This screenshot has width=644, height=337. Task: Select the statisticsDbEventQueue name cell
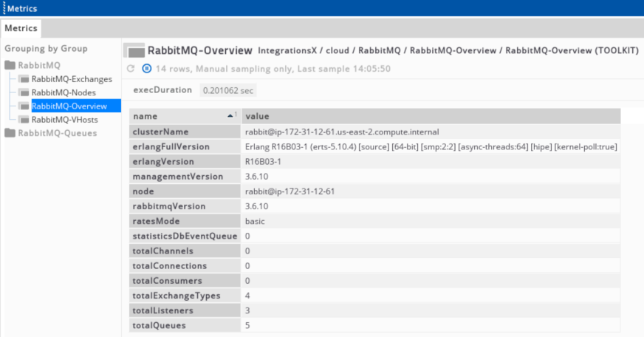[x=185, y=236]
